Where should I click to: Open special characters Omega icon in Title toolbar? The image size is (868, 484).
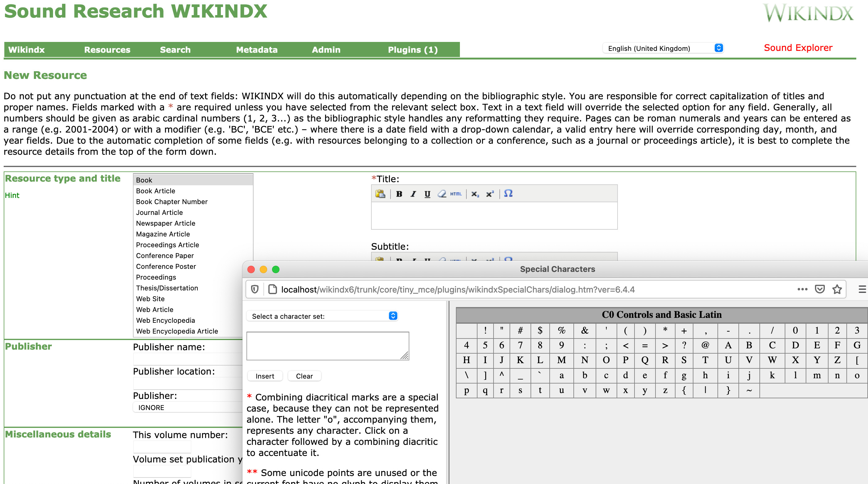(508, 193)
